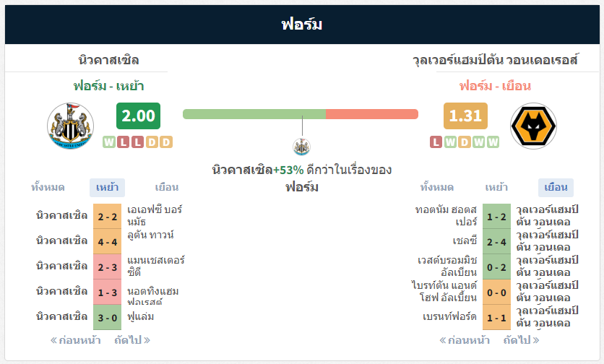Click Newcastle's green W form badge
604x364 pixels.
109,142
